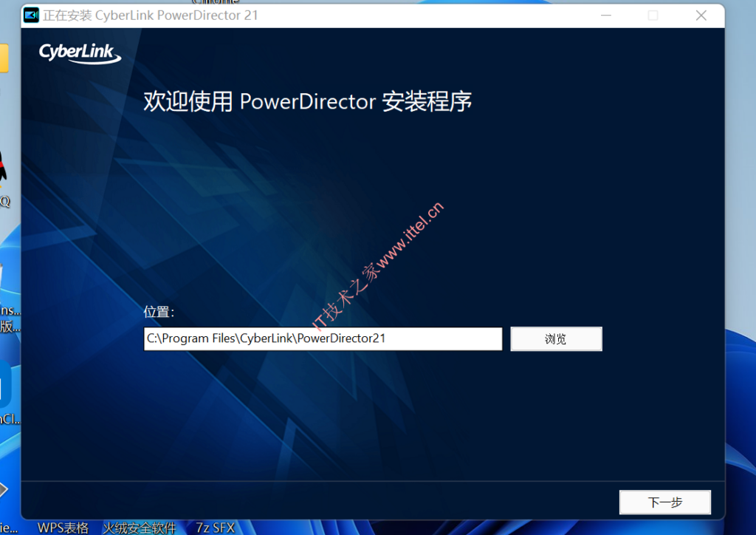The image size is (756, 535).
Task: Click inside the installation path field
Action: click(x=323, y=338)
